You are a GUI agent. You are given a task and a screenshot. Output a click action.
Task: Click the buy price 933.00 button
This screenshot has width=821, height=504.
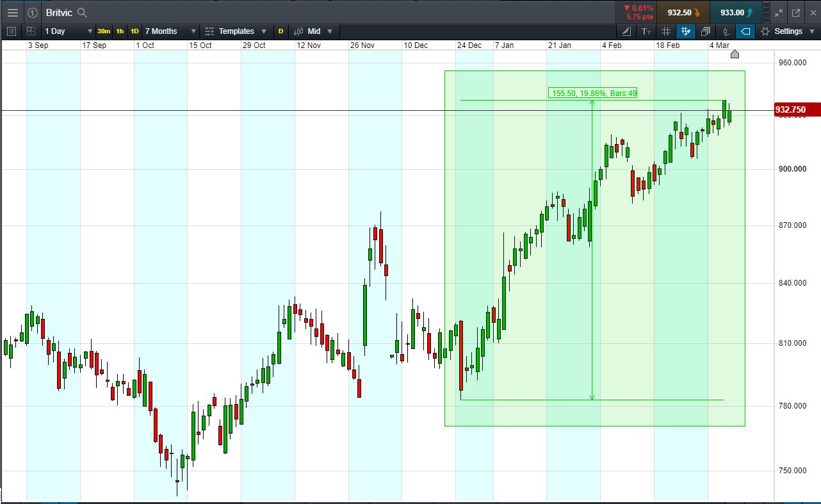point(736,13)
